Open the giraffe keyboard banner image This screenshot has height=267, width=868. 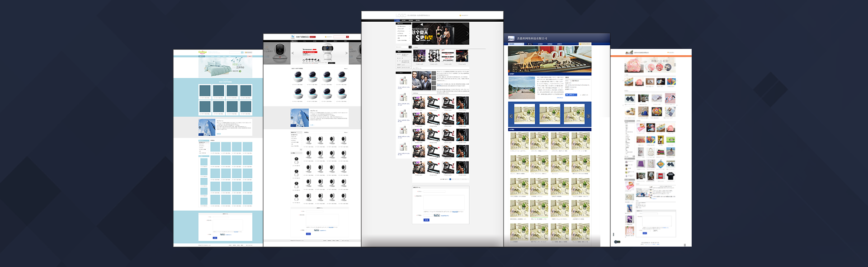[549, 59]
